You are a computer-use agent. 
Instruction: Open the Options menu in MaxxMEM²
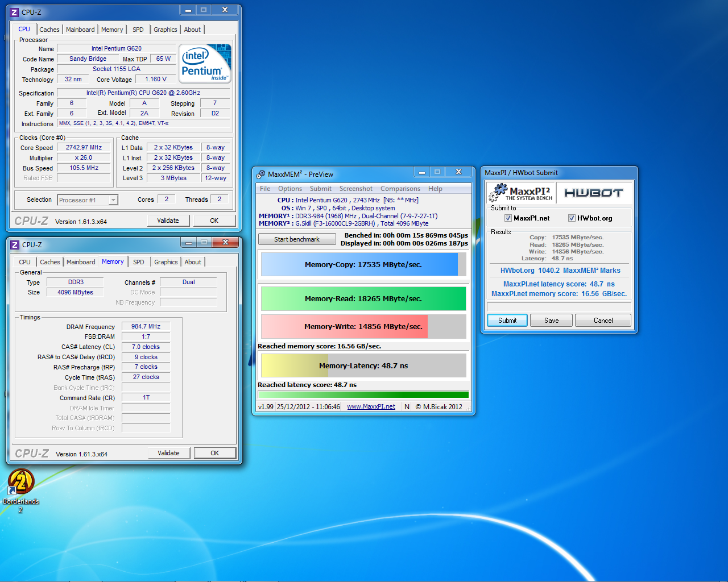(290, 189)
